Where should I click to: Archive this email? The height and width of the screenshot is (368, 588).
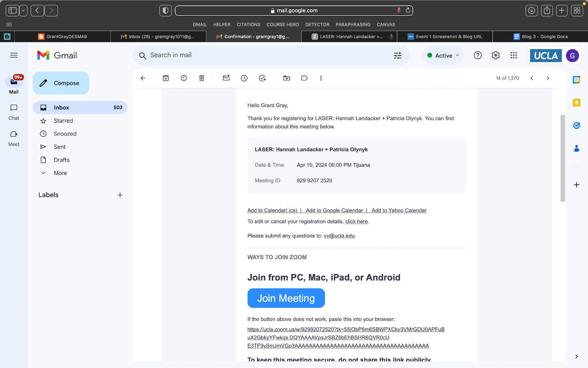pyautogui.click(x=166, y=78)
